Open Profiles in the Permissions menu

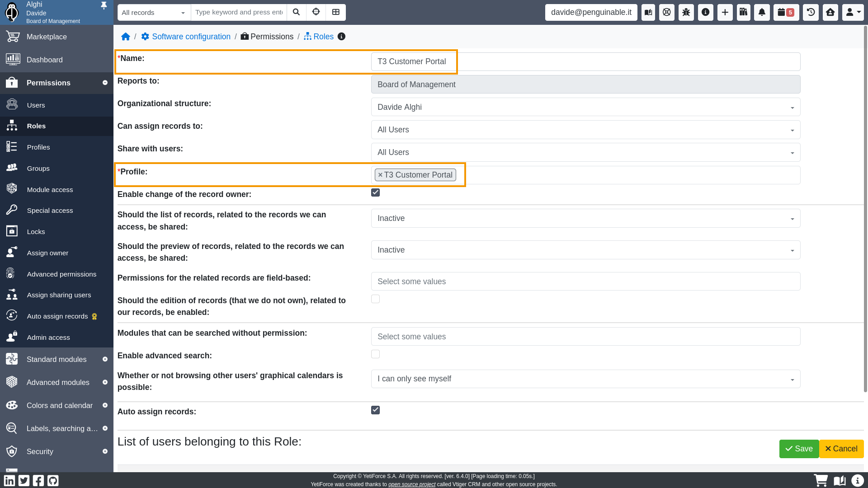pos(38,147)
